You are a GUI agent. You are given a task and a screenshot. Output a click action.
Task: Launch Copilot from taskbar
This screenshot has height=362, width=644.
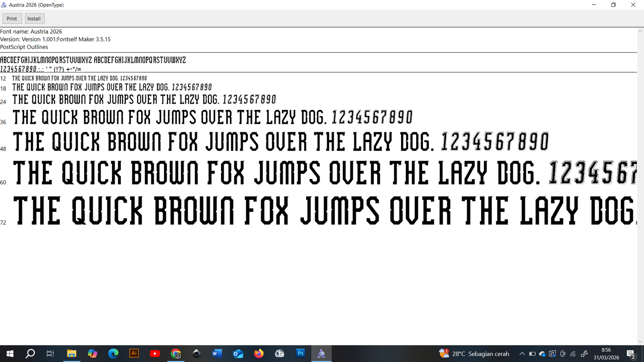(92, 354)
